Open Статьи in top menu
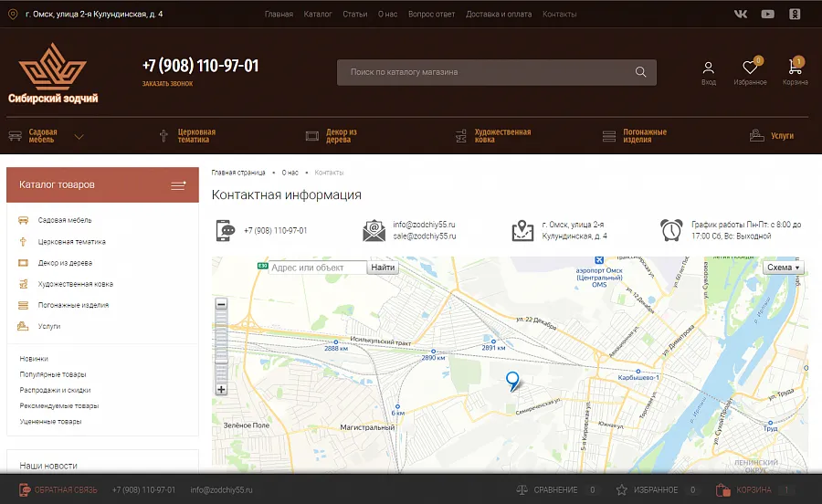This screenshot has width=822, height=504. point(355,14)
